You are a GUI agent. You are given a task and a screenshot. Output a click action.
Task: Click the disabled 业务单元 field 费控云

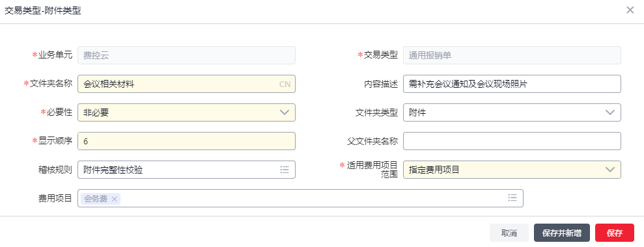[x=186, y=55]
